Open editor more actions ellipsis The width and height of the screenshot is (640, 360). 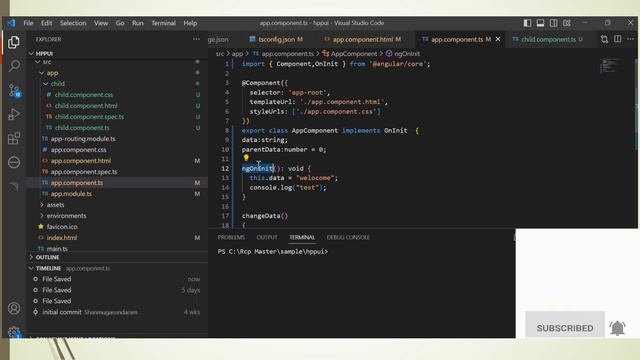coord(631,39)
